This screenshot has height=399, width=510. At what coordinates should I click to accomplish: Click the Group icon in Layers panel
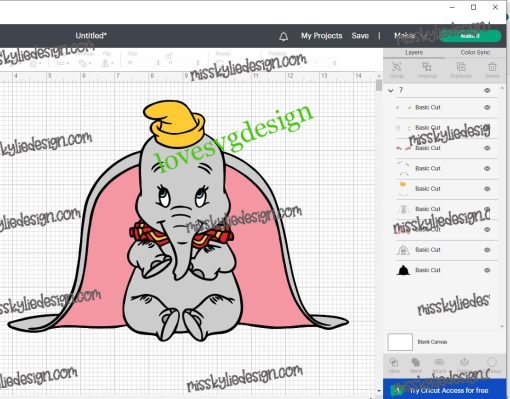(397, 67)
